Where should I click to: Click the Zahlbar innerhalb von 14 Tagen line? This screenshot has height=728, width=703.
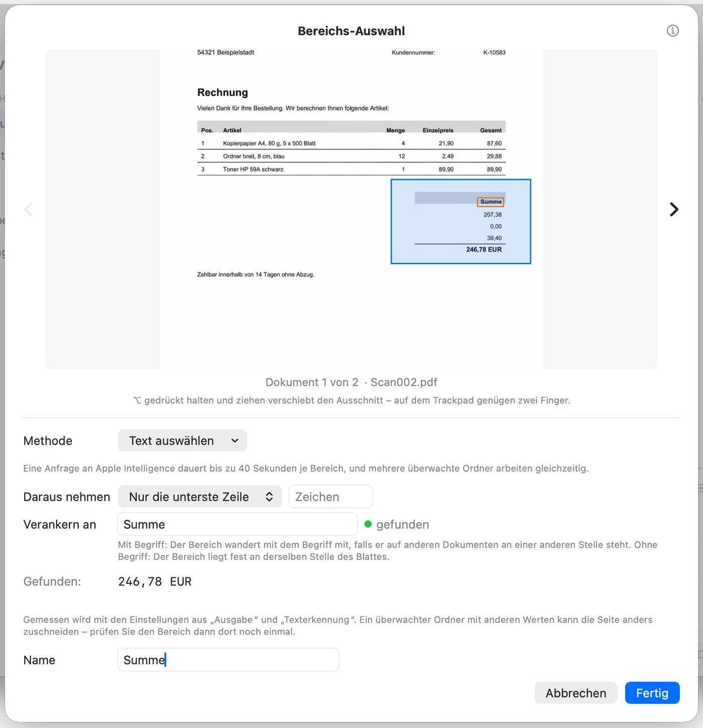256,275
